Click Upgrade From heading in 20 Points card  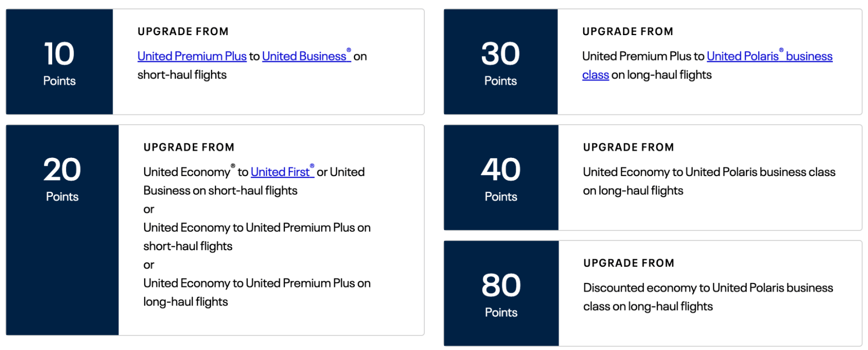click(x=189, y=147)
